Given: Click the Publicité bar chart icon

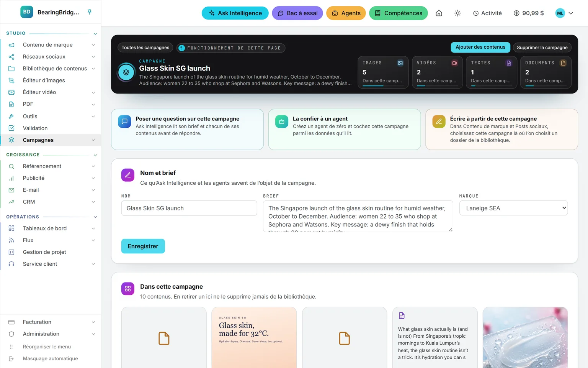Looking at the screenshot, I should (11, 178).
